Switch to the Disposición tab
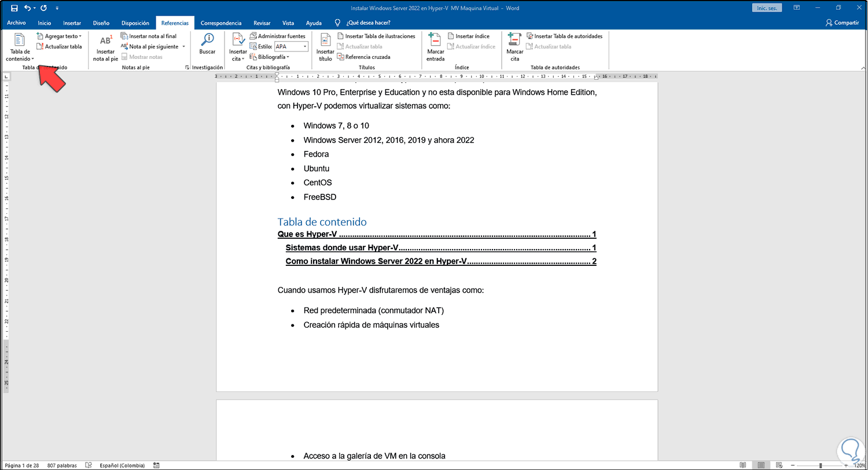Image resolution: width=868 pixels, height=470 pixels. pyautogui.click(x=135, y=23)
